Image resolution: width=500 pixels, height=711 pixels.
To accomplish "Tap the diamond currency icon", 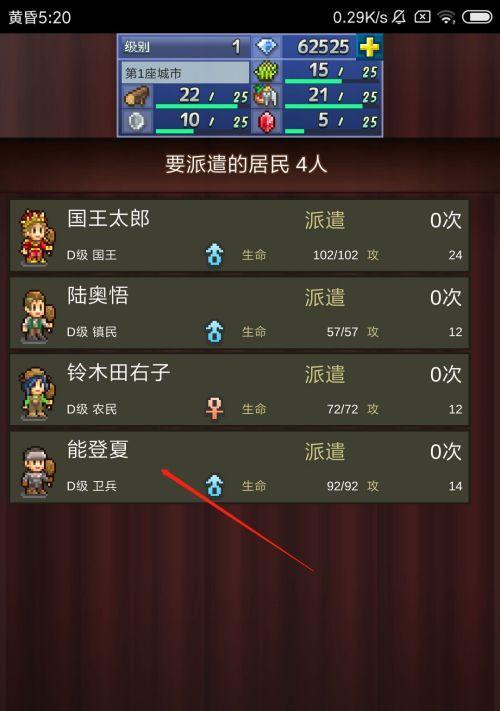I will pyautogui.click(x=267, y=46).
